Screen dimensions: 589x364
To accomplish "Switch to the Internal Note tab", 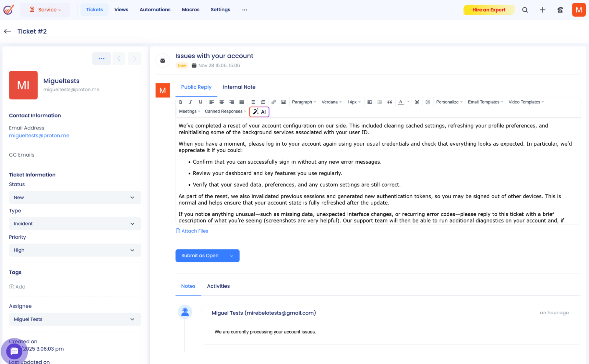I will tap(239, 87).
